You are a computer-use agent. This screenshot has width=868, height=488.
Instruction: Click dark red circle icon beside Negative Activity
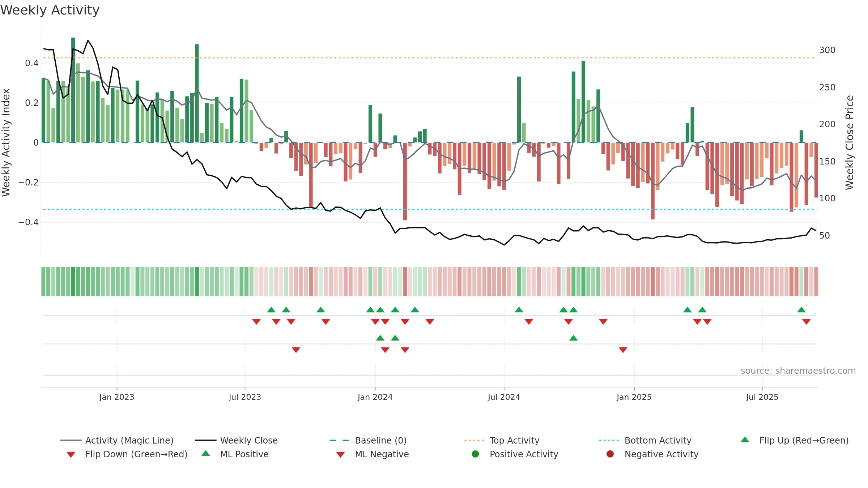[x=610, y=454]
